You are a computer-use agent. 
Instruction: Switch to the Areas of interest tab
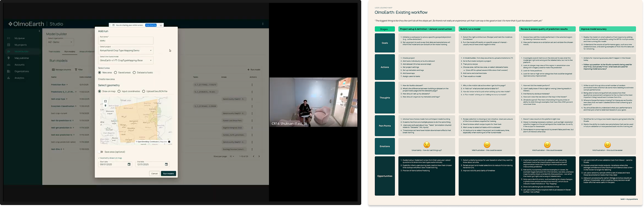click(x=87, y=52)
